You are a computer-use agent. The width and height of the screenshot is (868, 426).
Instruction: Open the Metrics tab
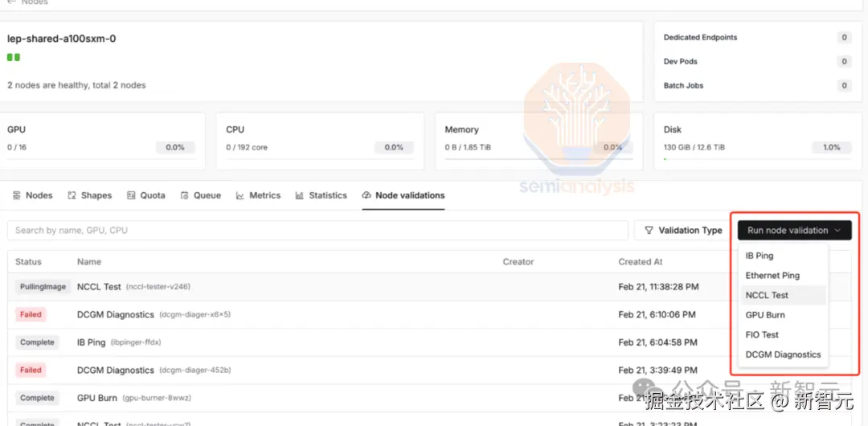tap(258, 195)
